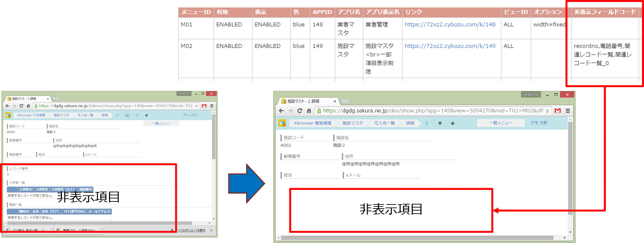The image size is (644, 243).
Task: Expand options arrow for second downloaded html file
Action: [x=101, y=229]
